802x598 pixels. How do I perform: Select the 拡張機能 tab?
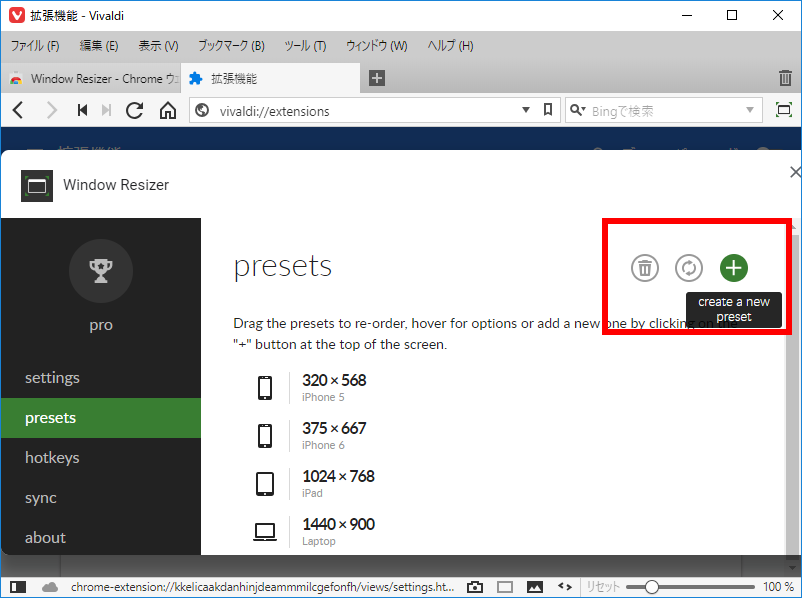[x=270, y=78]
